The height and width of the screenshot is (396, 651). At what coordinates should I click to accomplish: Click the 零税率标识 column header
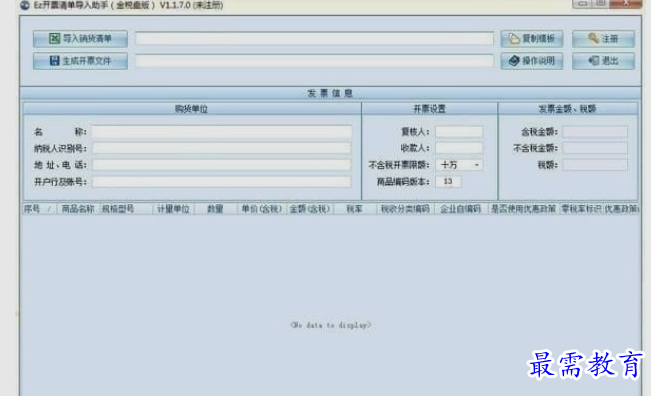coord(581,209)
